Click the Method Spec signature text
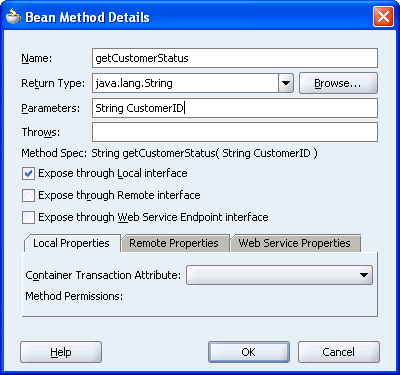The height and width of the screenshot is (375, 400). (x=204, y=153)
